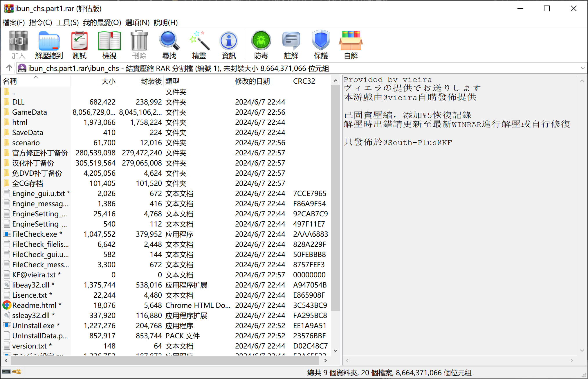Click the file list vertical scrollbar down arrow

click(336, 351)
